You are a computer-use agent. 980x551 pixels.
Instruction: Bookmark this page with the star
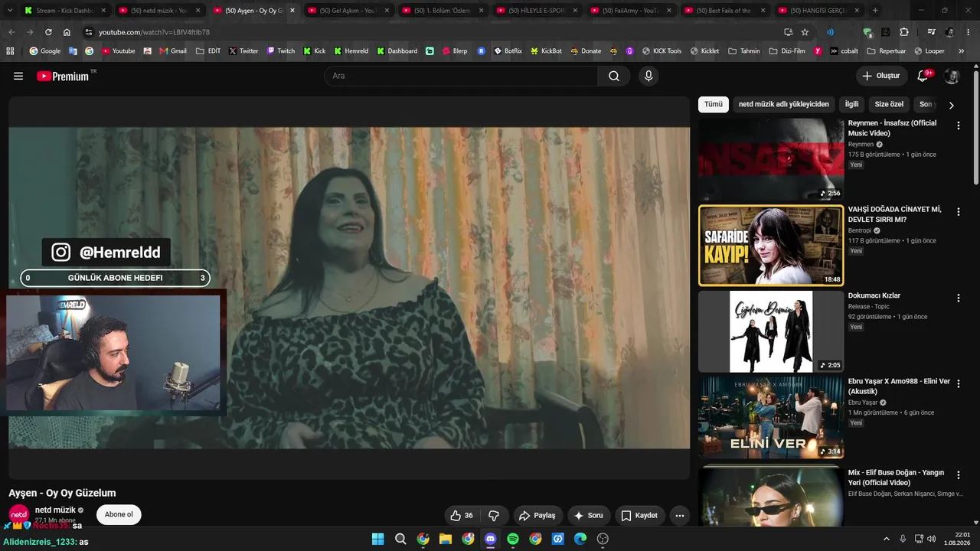tap(805, 32)
